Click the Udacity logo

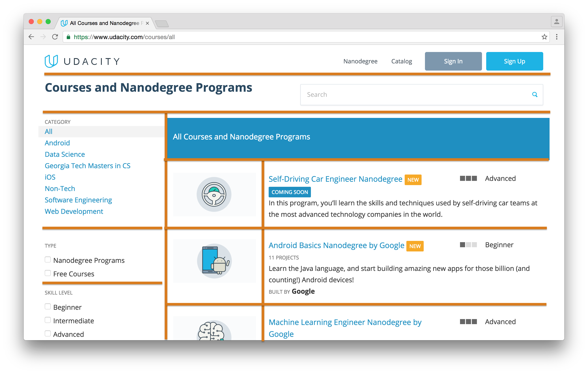[x=82, y=61]
